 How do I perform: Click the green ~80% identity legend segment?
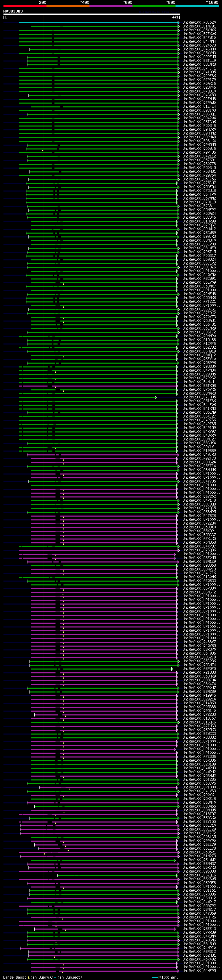click(154, 6)
